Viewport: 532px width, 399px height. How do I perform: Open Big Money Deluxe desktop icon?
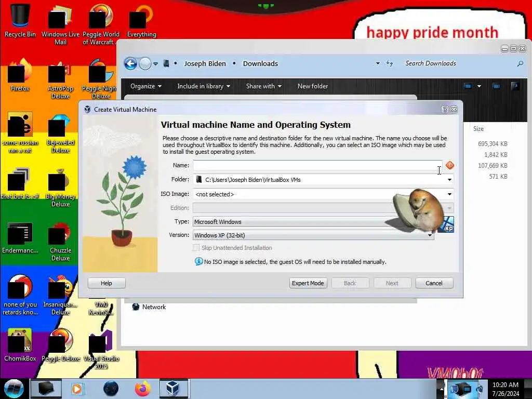60,187
